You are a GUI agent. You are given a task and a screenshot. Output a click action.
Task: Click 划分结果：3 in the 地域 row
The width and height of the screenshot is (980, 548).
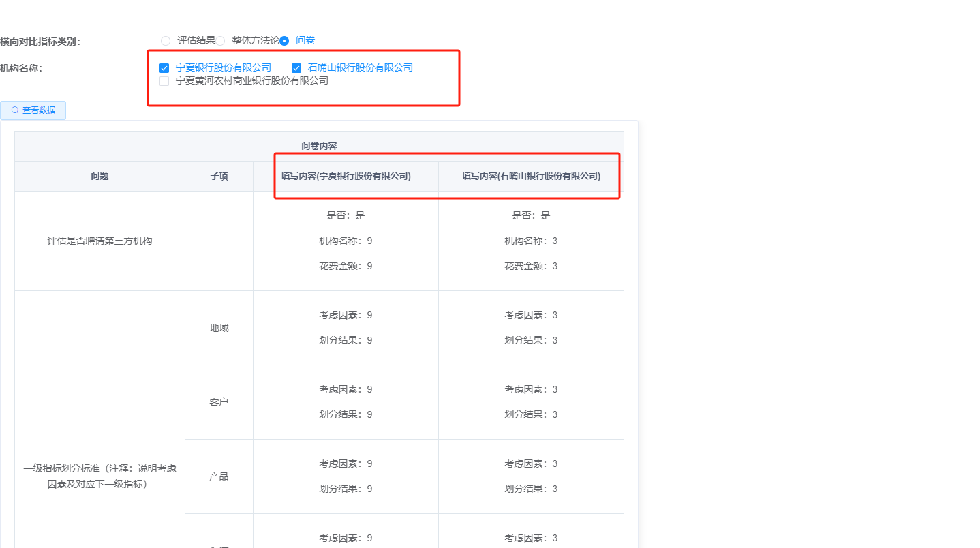[x=531, y=340]
